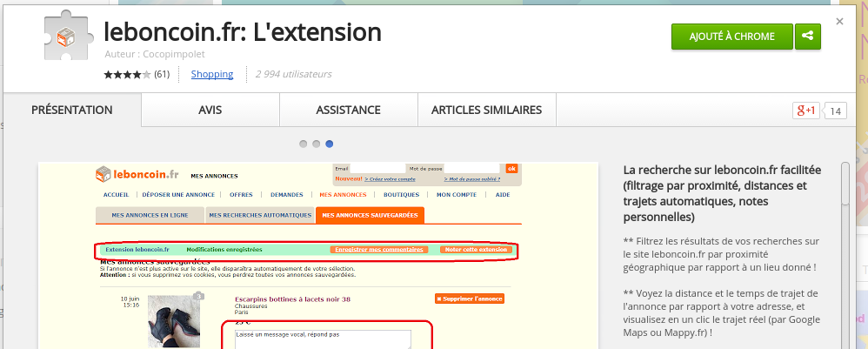Screen dimensions: 868x349
Task: Select the first carousel dot
Action: [304, 144]
